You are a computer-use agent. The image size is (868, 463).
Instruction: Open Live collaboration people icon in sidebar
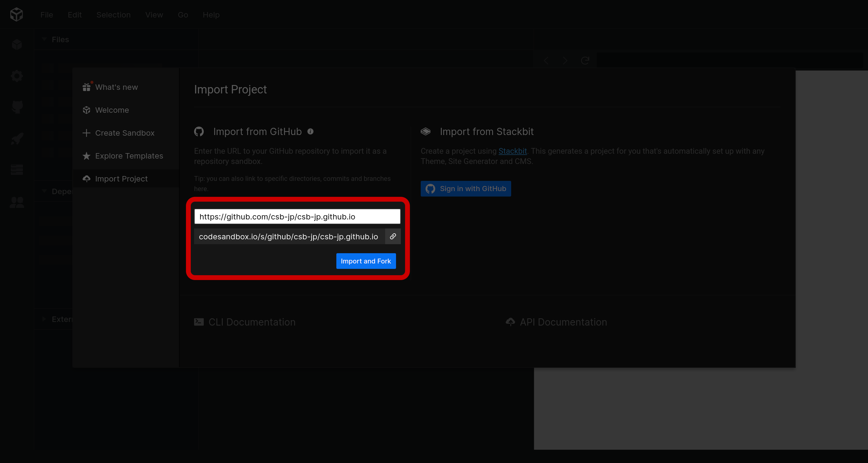[x=17, y=202]
